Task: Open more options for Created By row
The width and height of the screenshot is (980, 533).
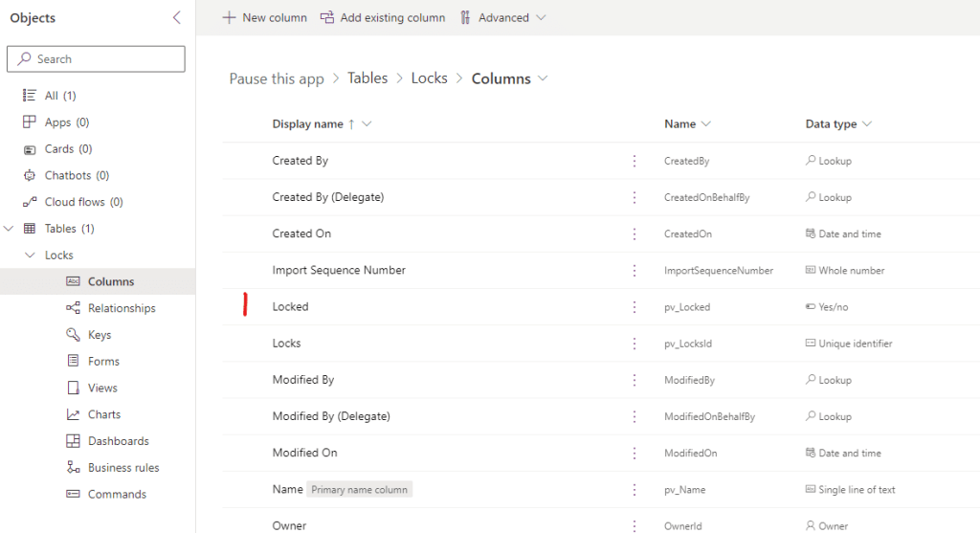Action: point(635,161)
